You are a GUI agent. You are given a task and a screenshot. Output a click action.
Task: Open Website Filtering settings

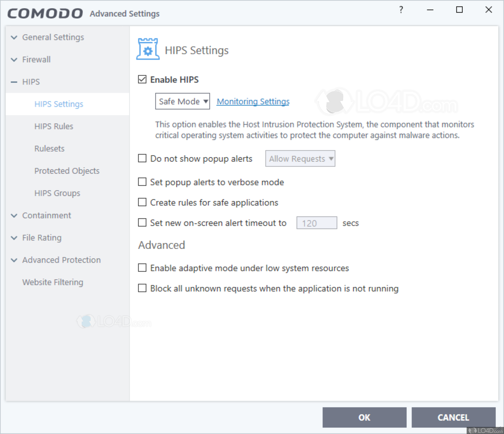coord(52,282)
